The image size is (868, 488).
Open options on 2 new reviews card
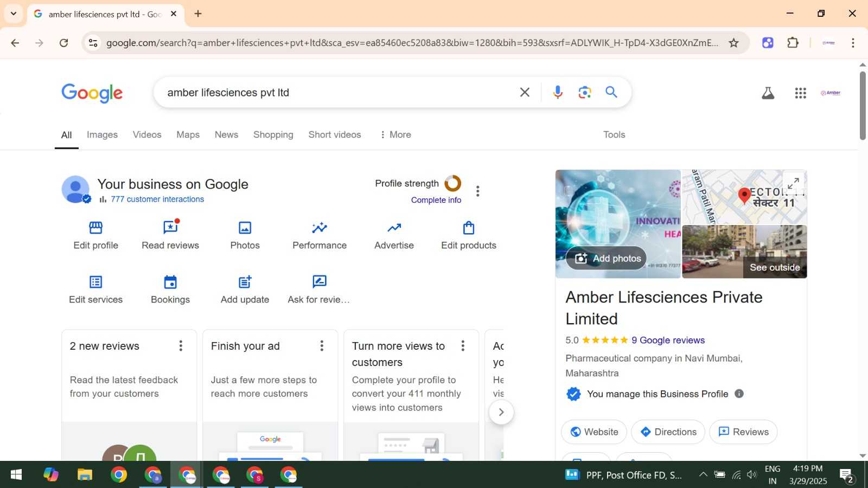(181, 346)
